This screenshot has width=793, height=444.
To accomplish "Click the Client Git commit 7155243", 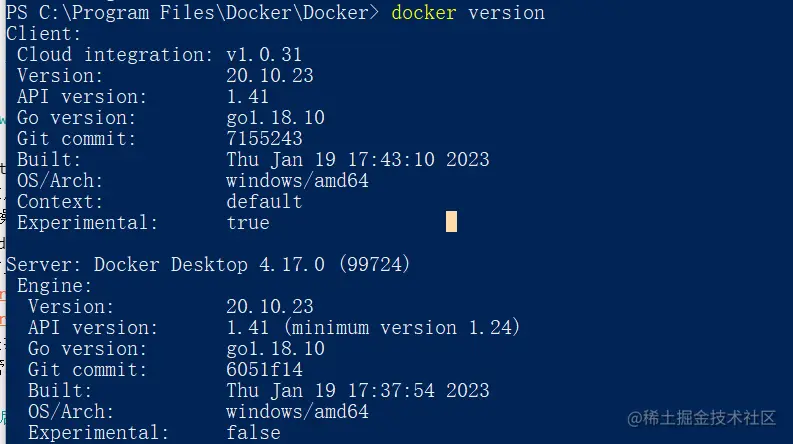I will pyautogui.click(x=264, y=138).
